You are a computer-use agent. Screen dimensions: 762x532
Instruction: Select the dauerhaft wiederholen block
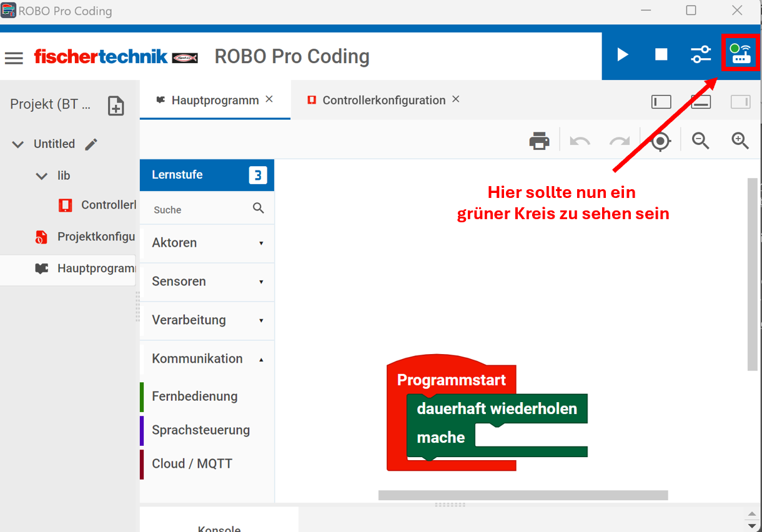(x=497, y=410)
